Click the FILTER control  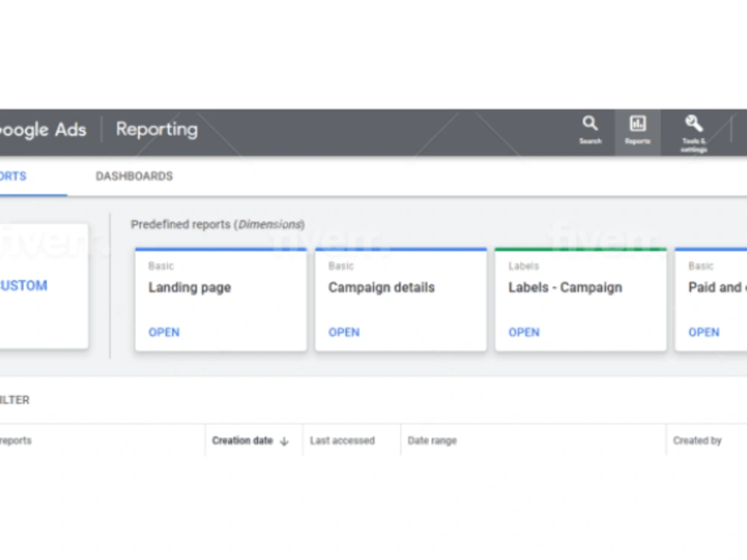[15, 400]
